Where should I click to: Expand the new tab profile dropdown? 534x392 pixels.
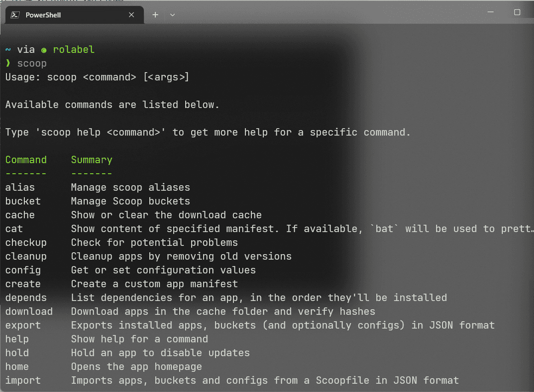tap(172, 15)
